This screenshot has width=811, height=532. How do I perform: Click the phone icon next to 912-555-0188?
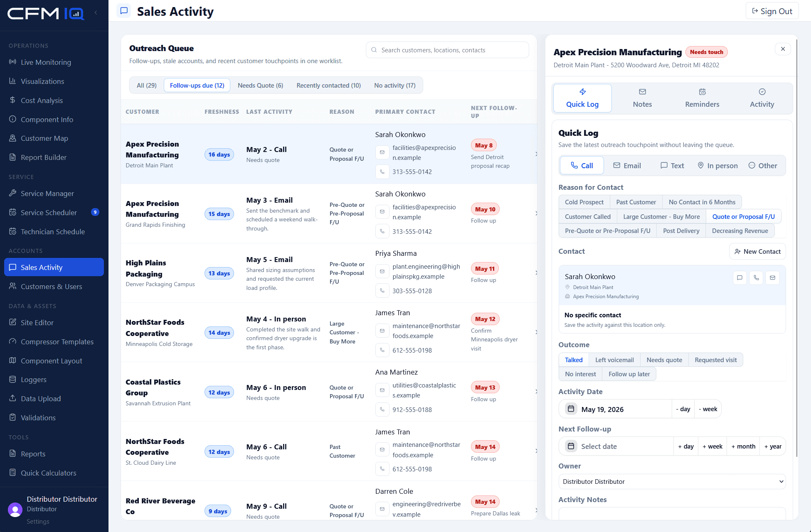[382, 409]
